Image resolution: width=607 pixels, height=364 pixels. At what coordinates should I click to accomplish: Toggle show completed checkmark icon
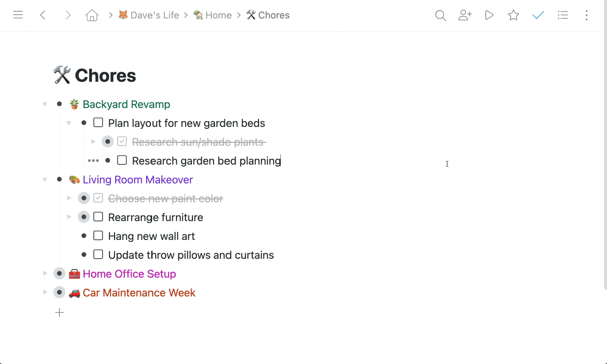(538, 15)
